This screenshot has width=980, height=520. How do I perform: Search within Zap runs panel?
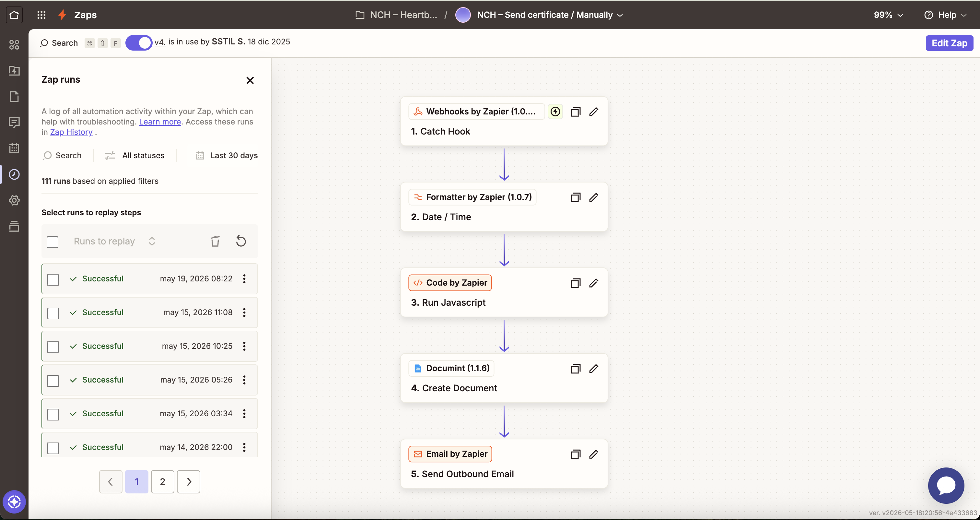(63, 155)
